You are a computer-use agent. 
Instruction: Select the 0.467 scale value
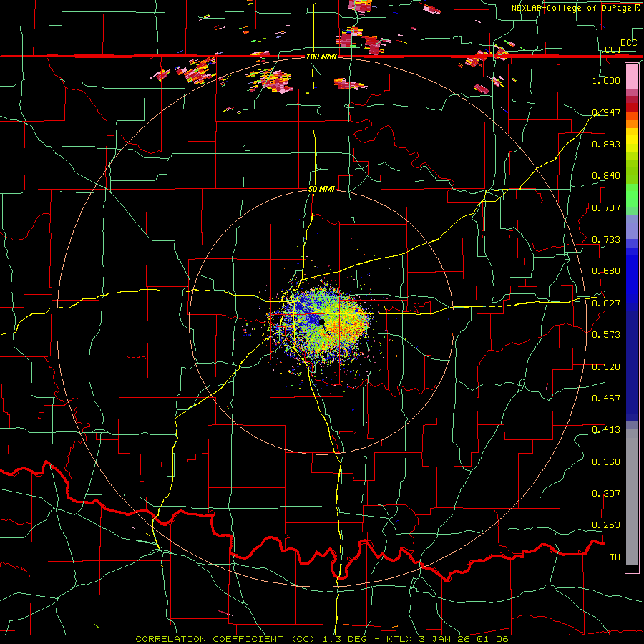[606, 398]
